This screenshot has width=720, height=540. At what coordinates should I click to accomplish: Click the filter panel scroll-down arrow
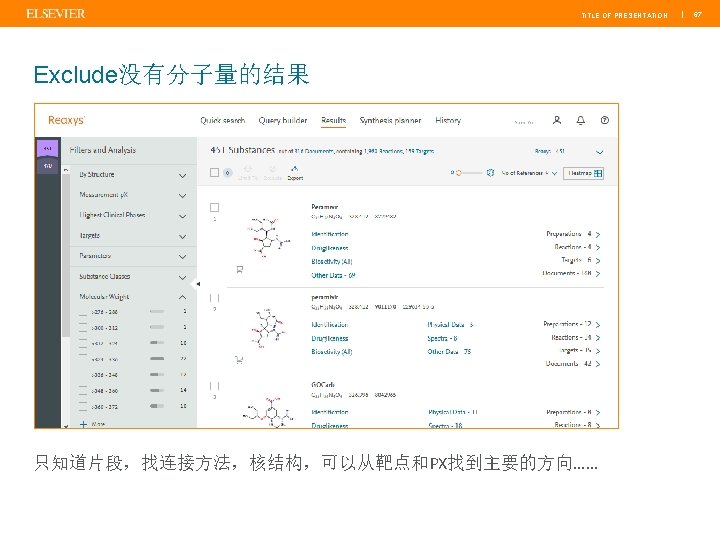[x=66, y=426]
